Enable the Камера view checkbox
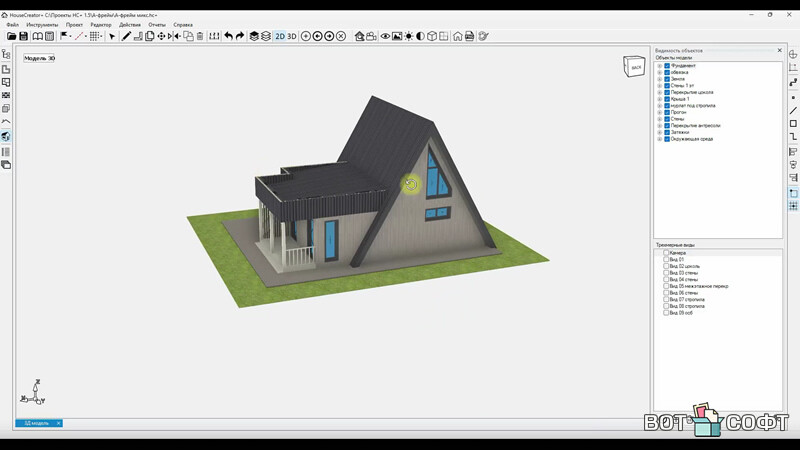800x450 pixels. click(x=667, y=253)
